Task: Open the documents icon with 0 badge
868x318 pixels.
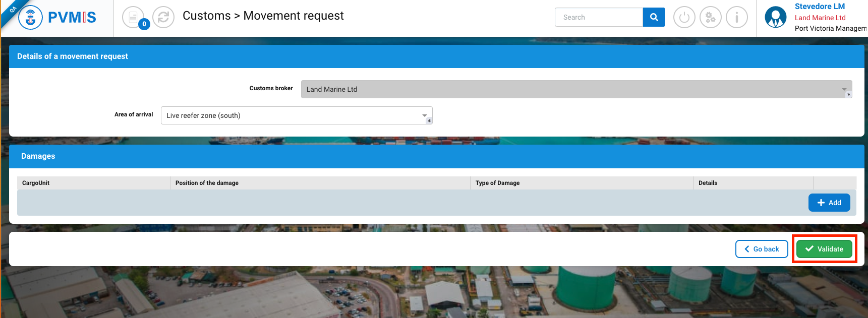Action: click(x=133, y=18)
